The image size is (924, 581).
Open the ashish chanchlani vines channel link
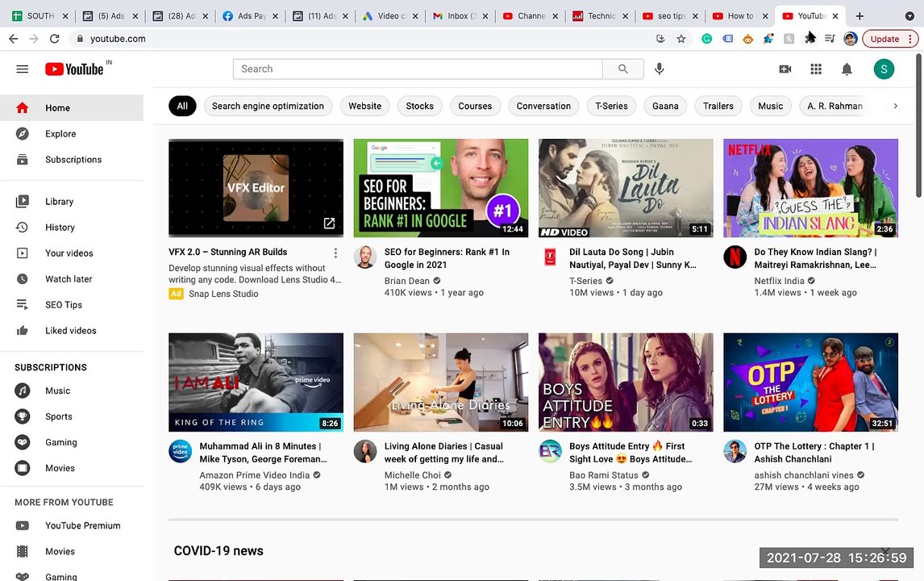[804, 475]
